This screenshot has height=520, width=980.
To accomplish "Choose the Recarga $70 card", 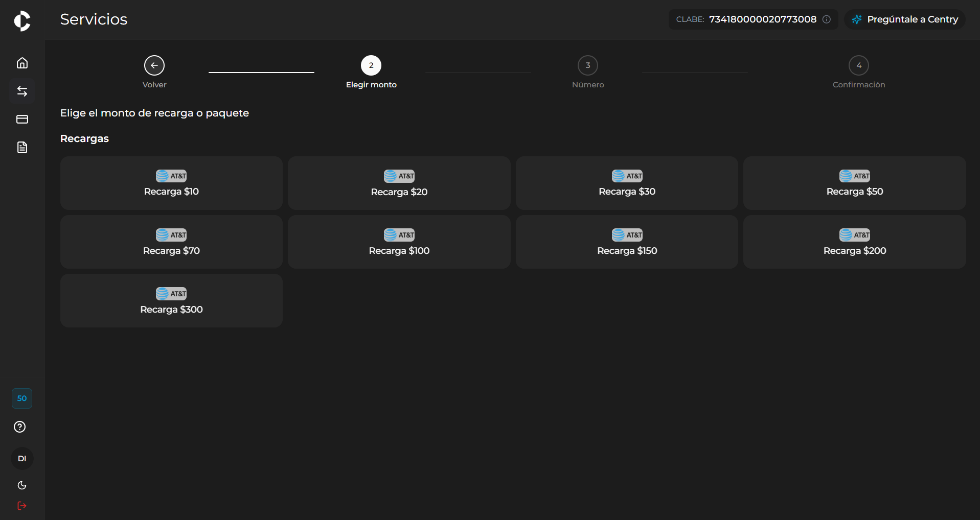I will tap(171, 242).
